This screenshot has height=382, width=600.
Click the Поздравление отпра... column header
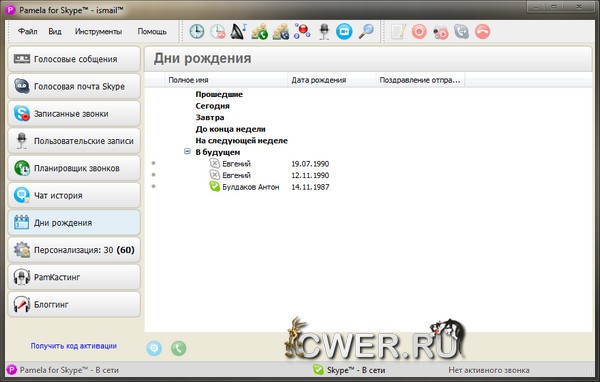pyautogui.click(x=420, y=80)
